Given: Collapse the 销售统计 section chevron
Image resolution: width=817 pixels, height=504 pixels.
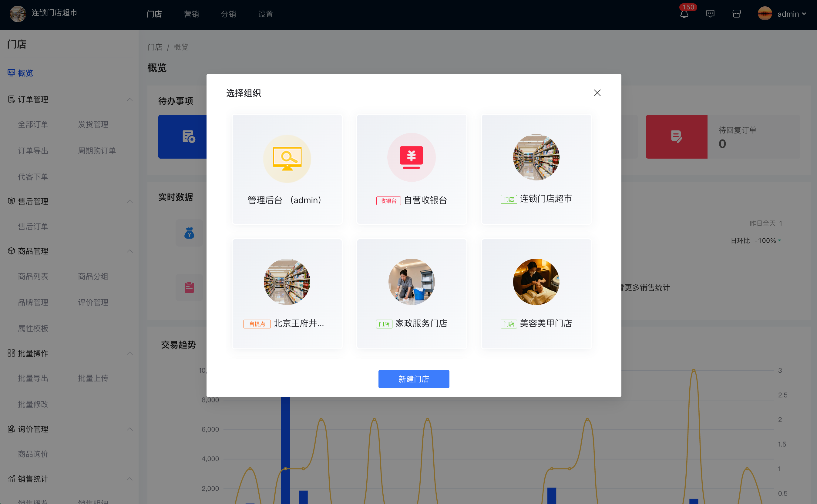Looking at the screenshot, I should click(130, 479).
